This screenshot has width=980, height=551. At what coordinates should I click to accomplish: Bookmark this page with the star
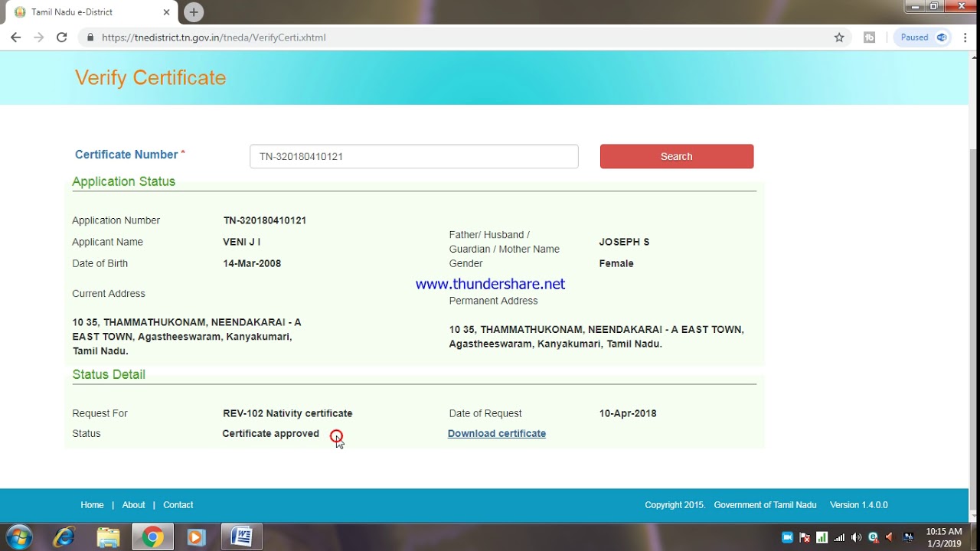[839, 37]
